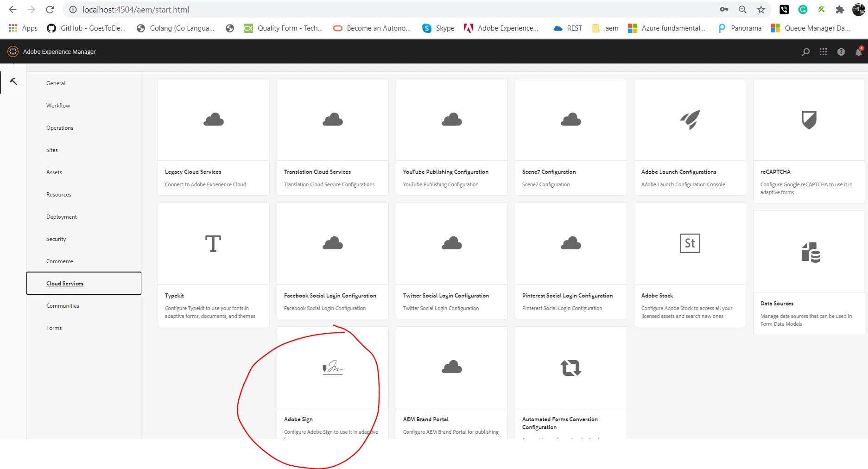The height and width of the screenshot is (469, 868).
Task: Open Legacy Cloud Services cloud icon card
Action: [214, 120]
